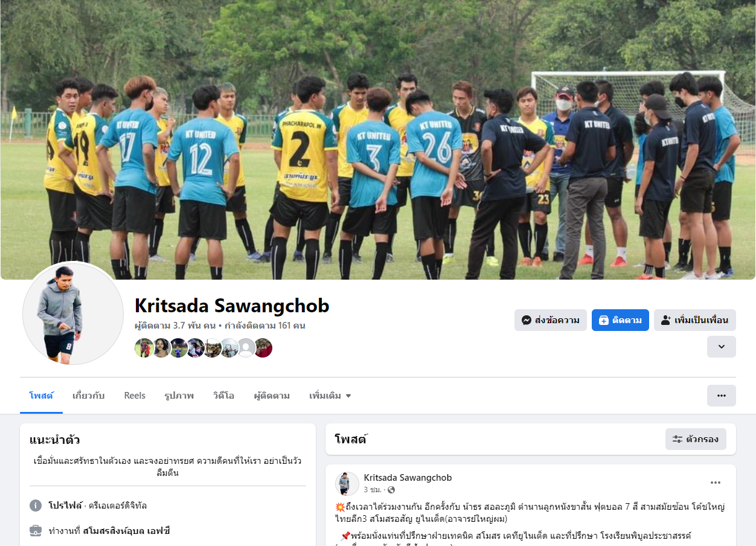Click เพิ่มเป็นเพื่อน add friend button
Viewport: 756px width, 546px height.
tap(694, 320)
